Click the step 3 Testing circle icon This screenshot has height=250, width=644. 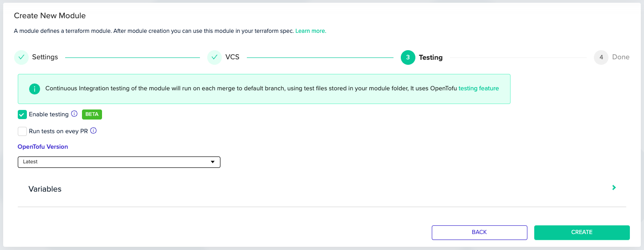[x=408, y=57]
